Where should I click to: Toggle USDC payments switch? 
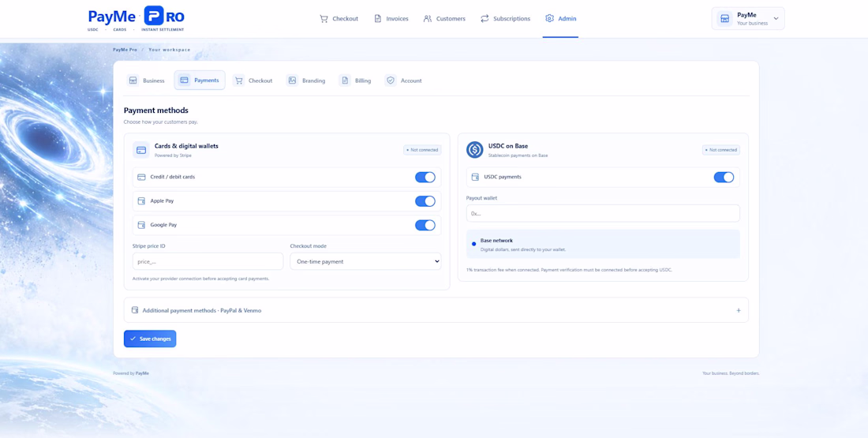pyautogui.click(x=724, y=178)
